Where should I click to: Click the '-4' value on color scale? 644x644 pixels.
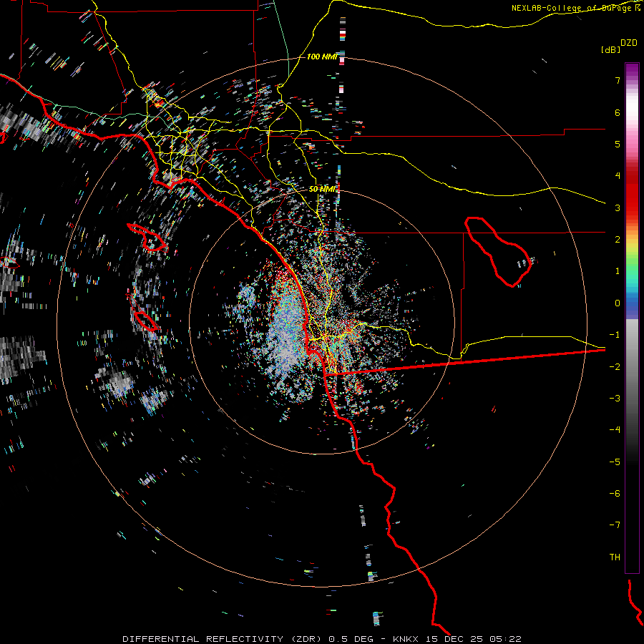[x=615, y=430]
